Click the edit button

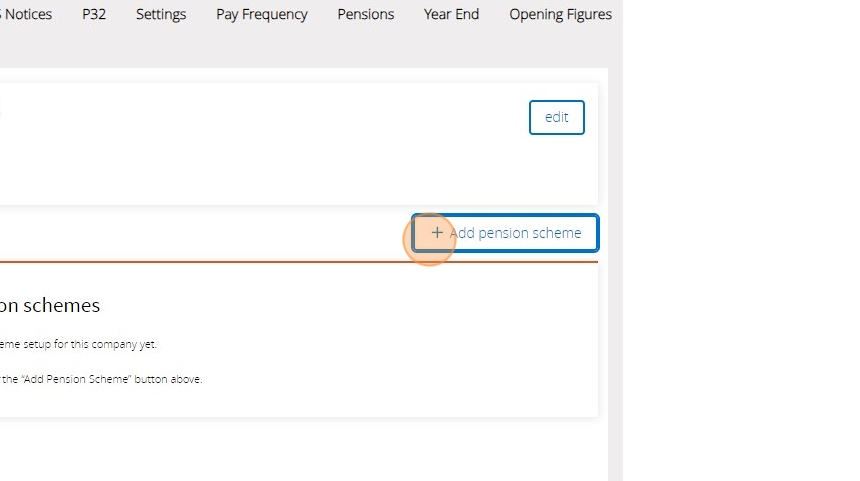click(x=556, y=117)
